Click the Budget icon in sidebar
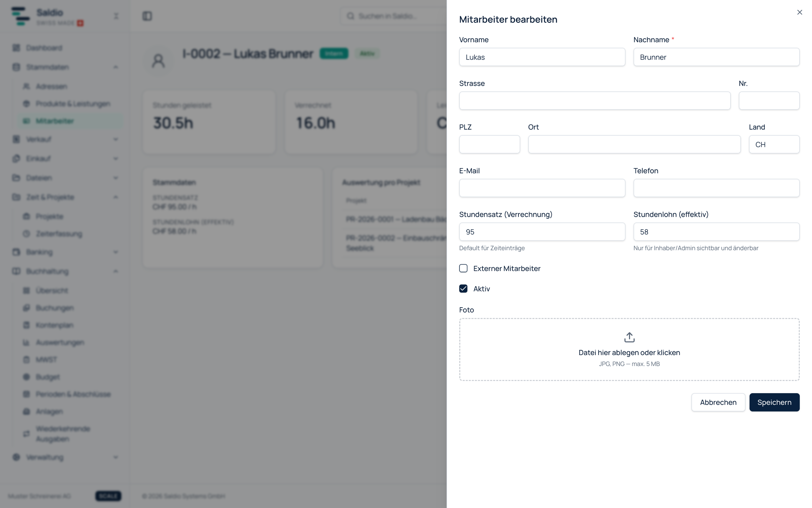This screenshot has height=508, width=812. click(x=26, y=377)
